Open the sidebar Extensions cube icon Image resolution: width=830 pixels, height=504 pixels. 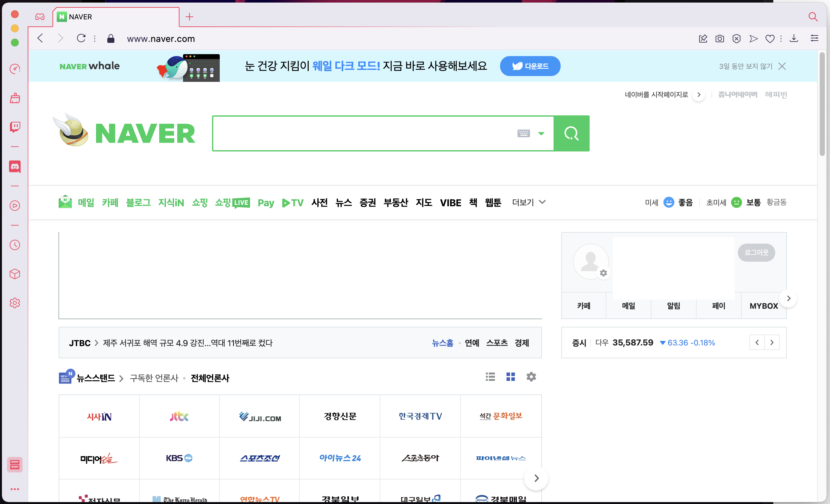(x=15, y=274)
